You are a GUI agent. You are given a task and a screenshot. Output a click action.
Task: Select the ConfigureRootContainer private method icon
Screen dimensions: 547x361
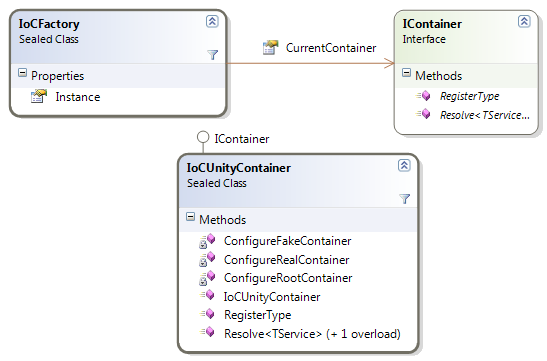click(207, 278)
